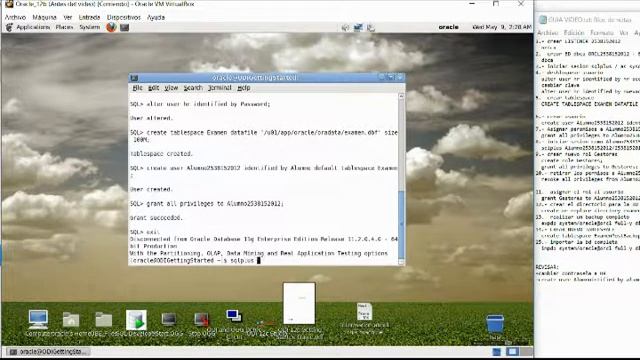640x360 pixels.
Task: Open the two-monitors desktop launcher icon
Action: pyautogui.click(x=234, y=316)
